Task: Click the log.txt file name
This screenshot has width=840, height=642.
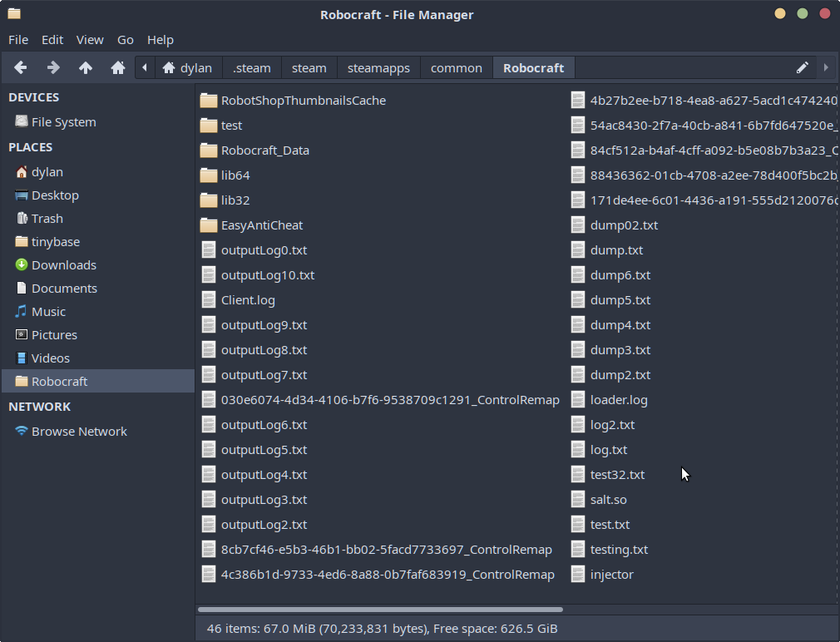Action: coord(609,450)
